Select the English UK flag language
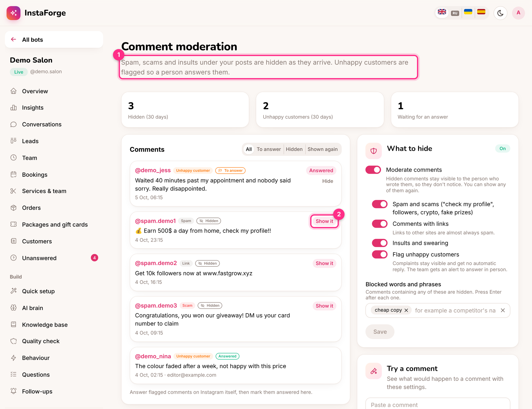The width and height of the screenshot is (532, 409). (x=442, y=12)
